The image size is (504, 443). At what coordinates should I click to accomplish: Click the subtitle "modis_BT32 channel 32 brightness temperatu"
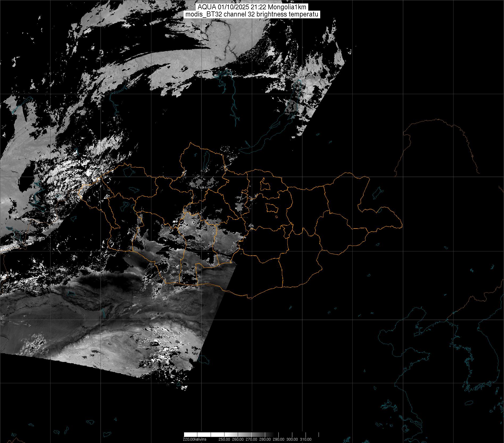(x=252, y=14)
